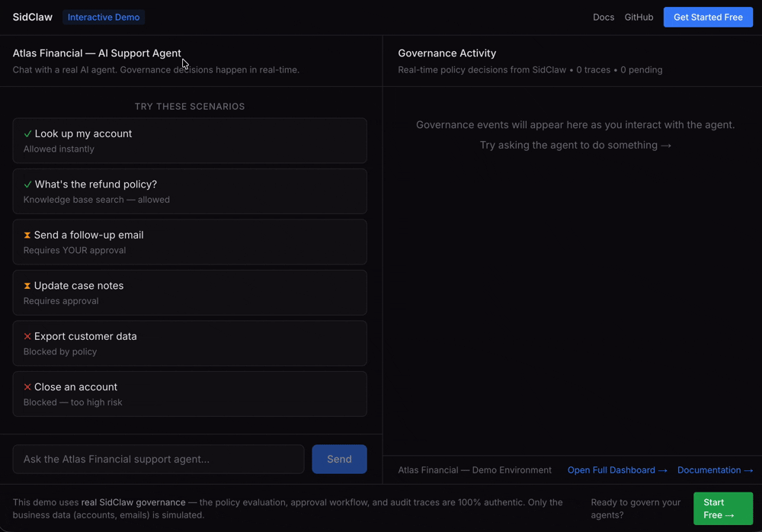
Task: Select the "Update case notes" scenario card
Action: (x=190, y=293)
